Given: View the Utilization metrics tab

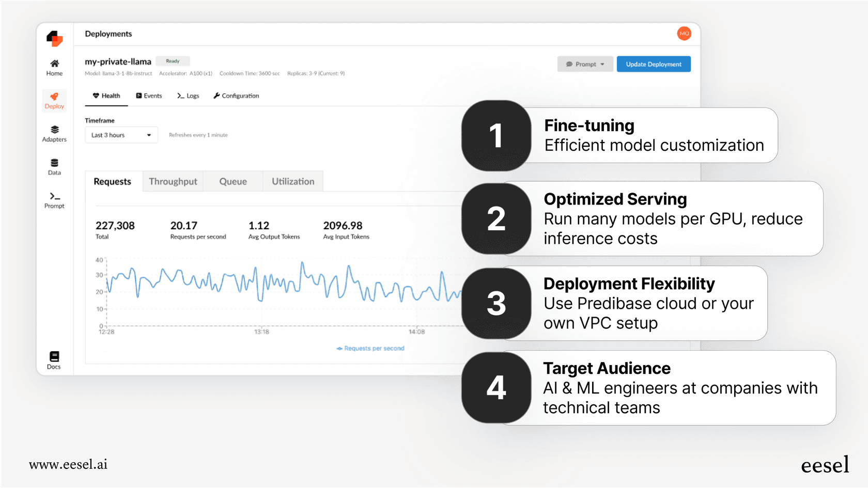Looking at the screenshot, I should pyautogui.click(x=293, y=182).
